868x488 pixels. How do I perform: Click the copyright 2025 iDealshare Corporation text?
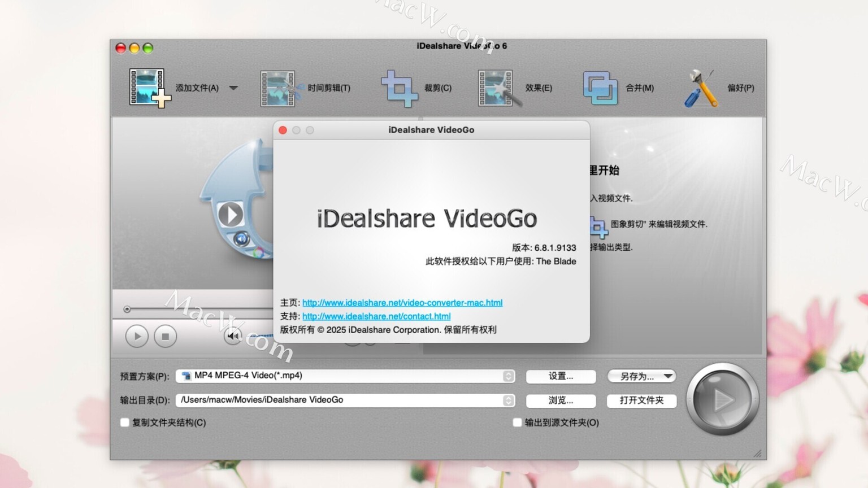tap(388, 330)
